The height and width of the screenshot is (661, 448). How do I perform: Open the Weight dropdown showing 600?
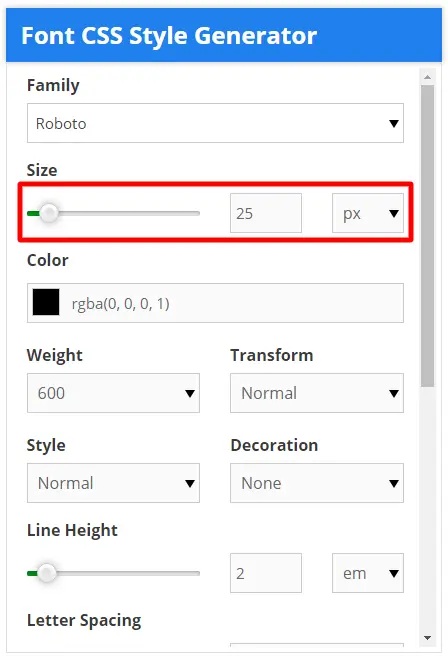click(x=113, y=393)
